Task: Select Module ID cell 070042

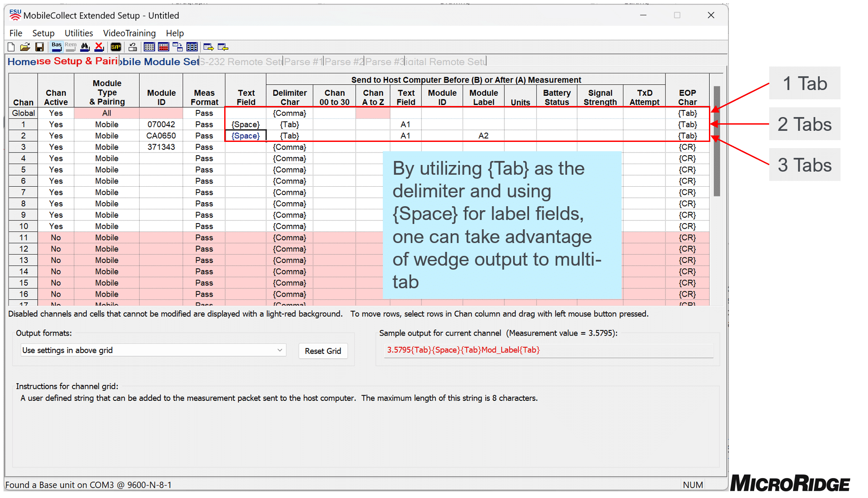Action: point(161,125)
